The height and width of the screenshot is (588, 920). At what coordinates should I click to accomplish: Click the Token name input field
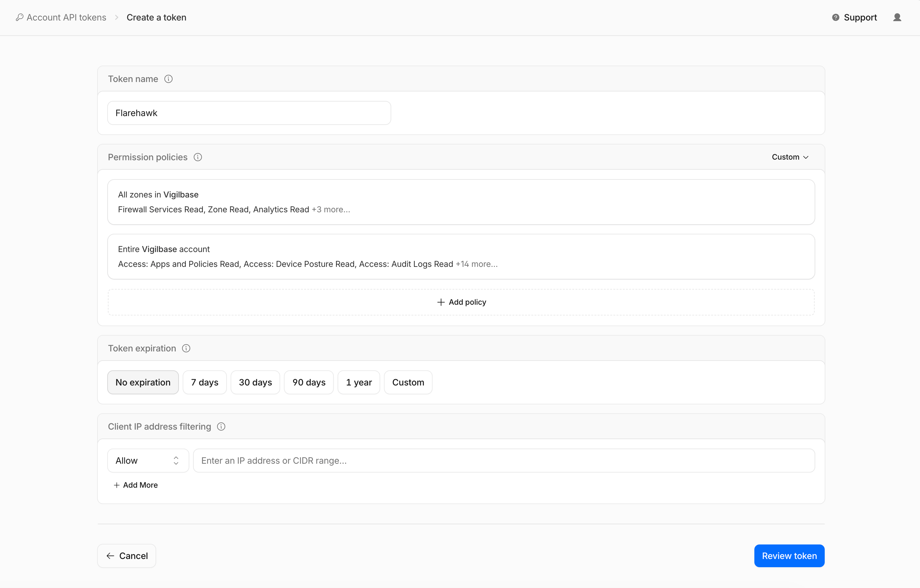(x=249, y=113)
